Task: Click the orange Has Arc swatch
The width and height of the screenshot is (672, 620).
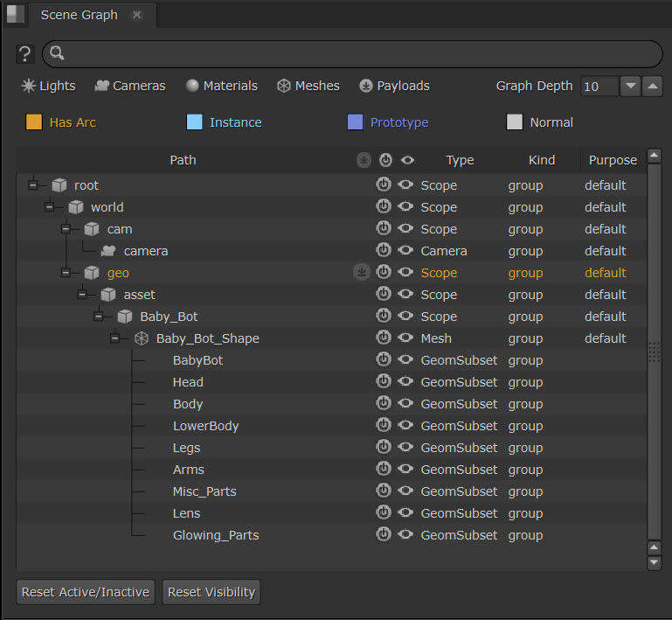Action: click(x=34, y=122)
